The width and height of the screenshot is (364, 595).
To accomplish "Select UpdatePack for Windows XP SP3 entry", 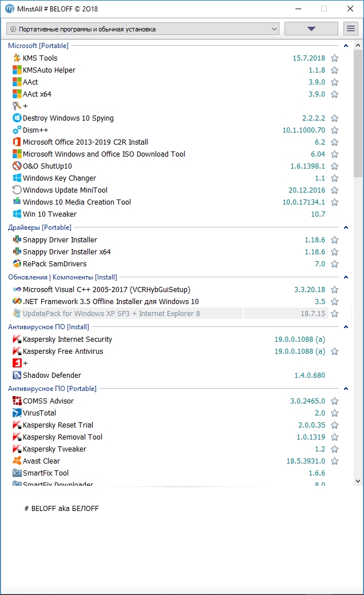I will (111, 313).
